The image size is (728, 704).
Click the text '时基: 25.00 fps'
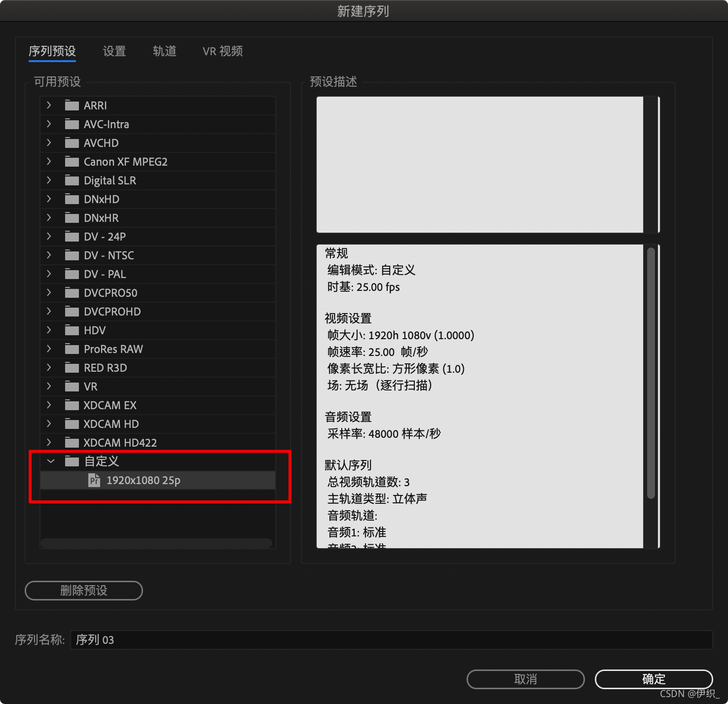364,287
